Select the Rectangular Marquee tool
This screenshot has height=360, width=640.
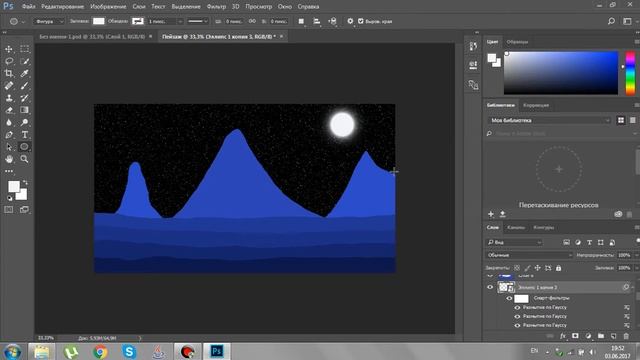(x=24, y=49)
